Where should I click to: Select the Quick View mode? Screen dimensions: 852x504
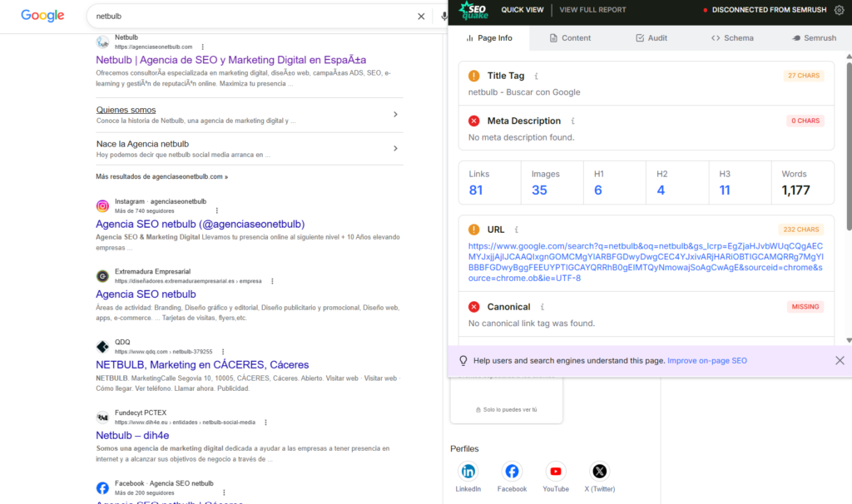click(x=523, y=10)
